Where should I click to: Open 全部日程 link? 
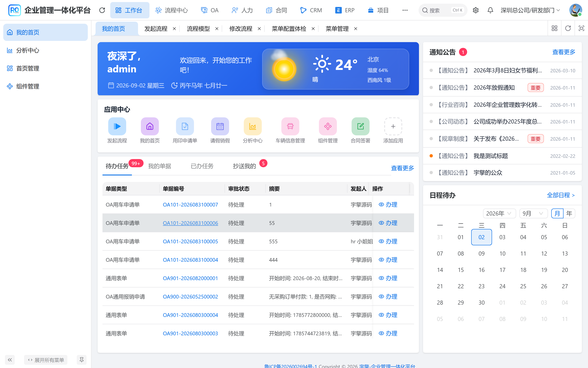561,195
